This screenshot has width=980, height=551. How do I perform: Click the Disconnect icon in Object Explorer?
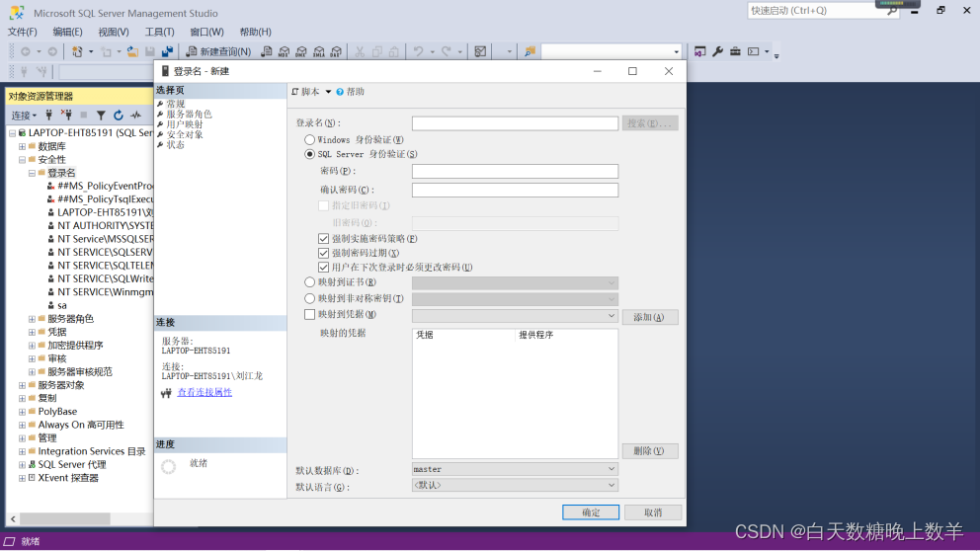tap(66, 115)
